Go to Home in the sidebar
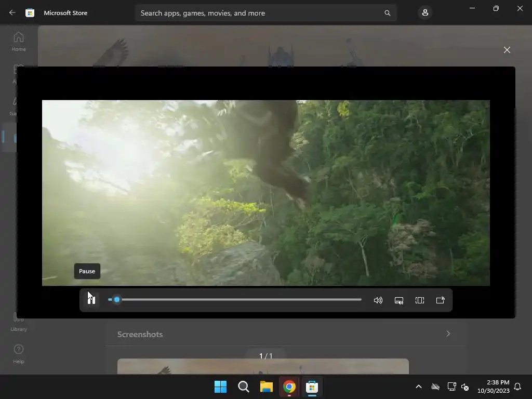The width and height of the screenshot is (532, 399). [19, 42]
